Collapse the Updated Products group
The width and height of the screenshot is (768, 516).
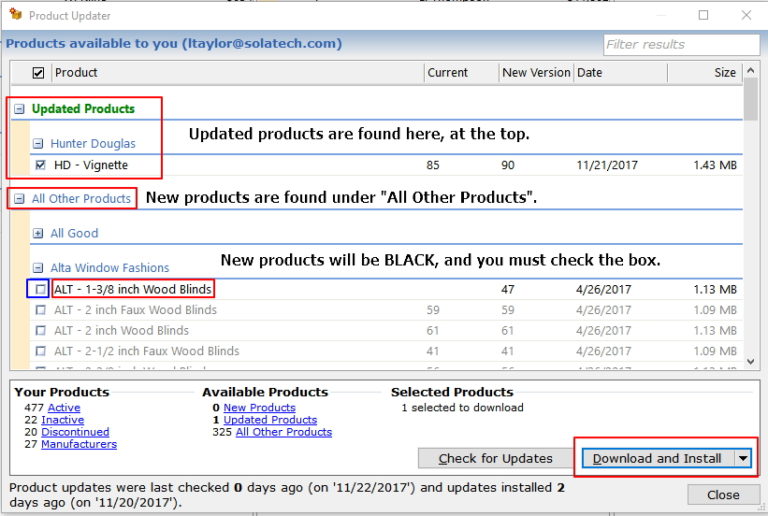click(x=19, y=109)
